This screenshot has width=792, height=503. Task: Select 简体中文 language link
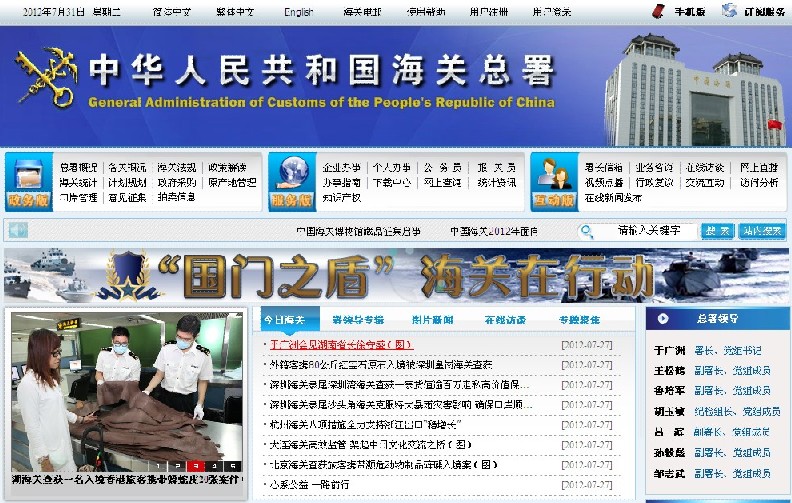click(172, 12)
